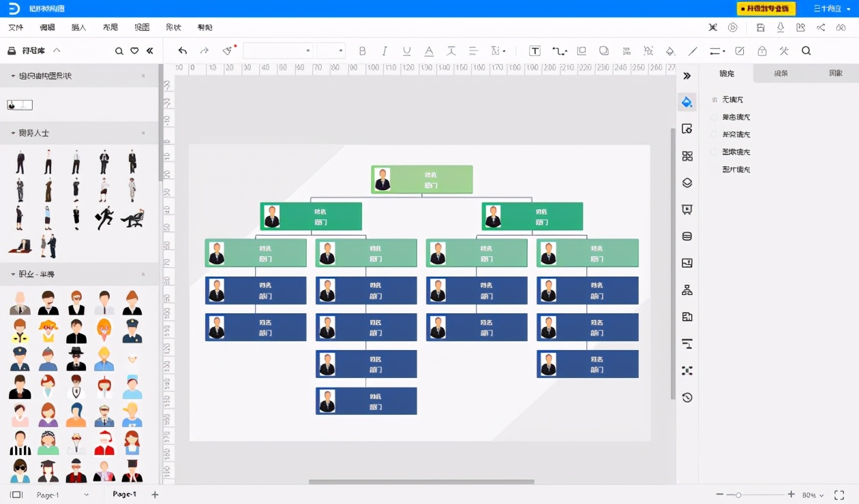Click the share nodes icon at top right
This screenshot has width=859, height=504.
[821, 27]
